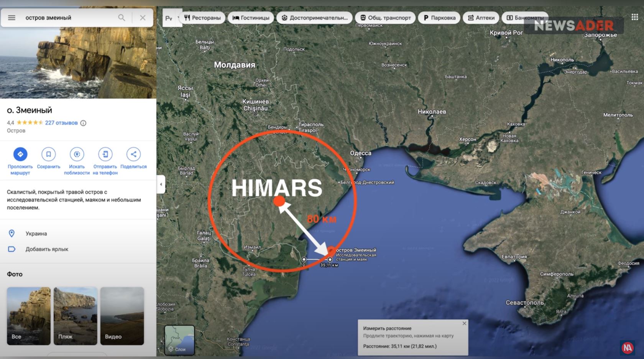Click the остров Змеиный red map pin

[332, 251]
